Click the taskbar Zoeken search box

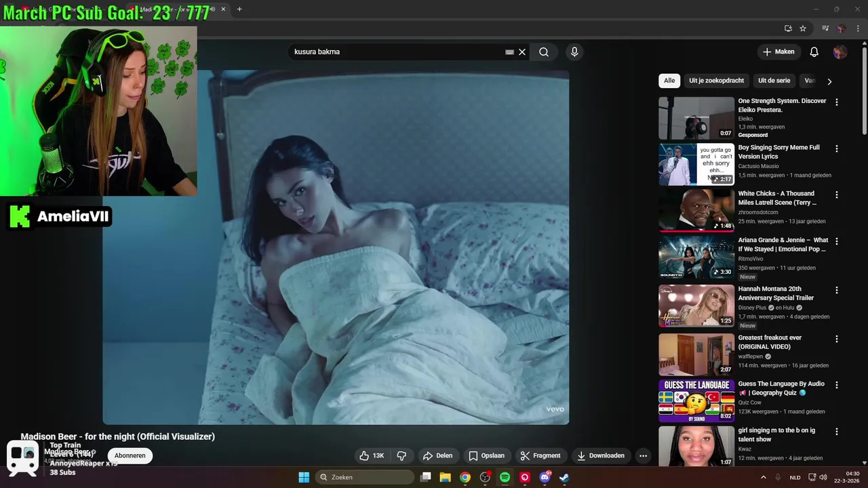tap(365, 477)
